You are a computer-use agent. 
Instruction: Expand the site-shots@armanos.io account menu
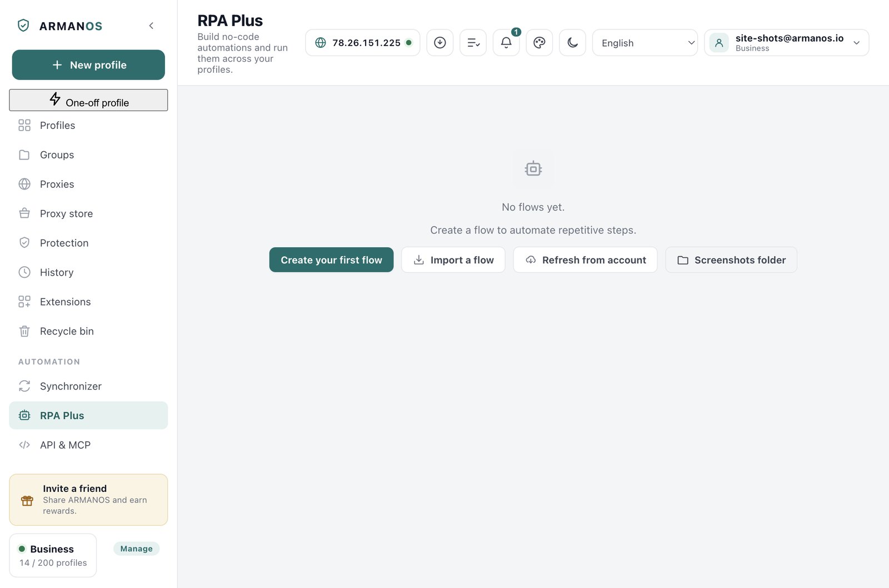pos(787,43)
